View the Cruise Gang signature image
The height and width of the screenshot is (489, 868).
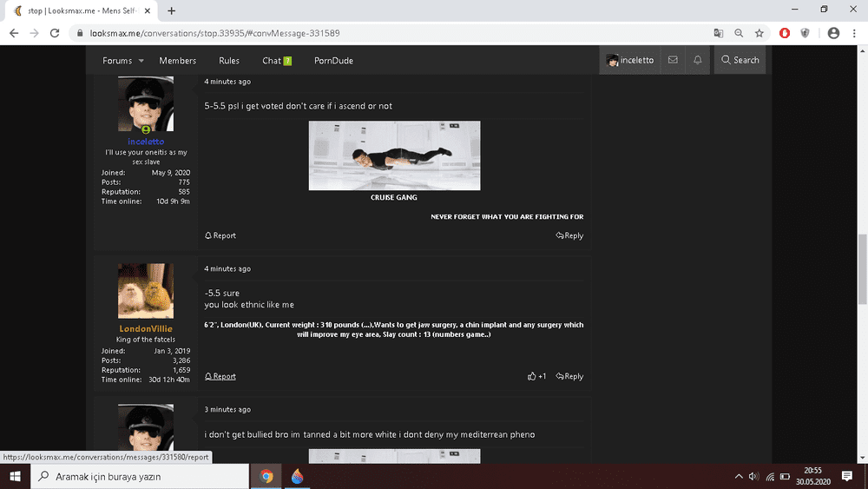coord(394,155)
